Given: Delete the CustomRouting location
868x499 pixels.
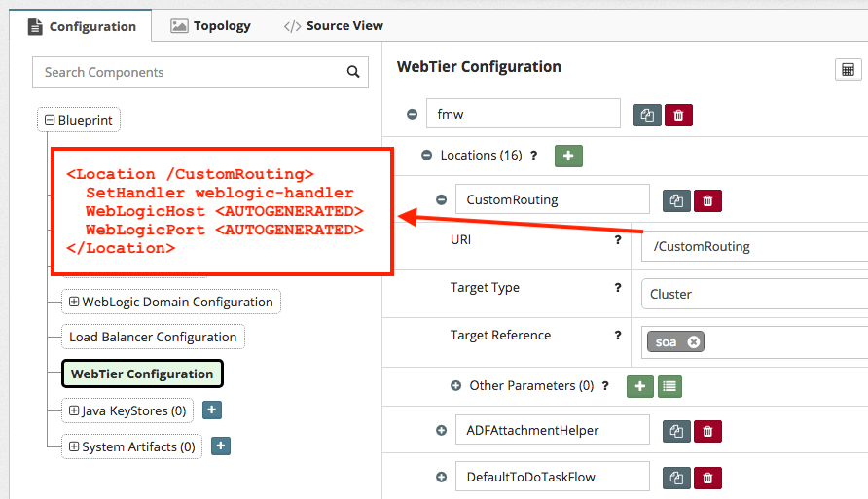Looking at the screenshot, I should 707,200.
